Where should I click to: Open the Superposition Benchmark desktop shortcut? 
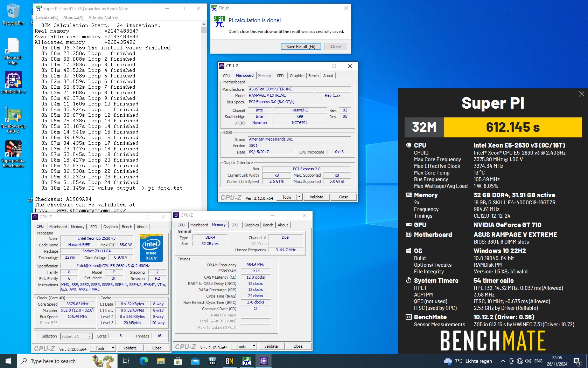tap(13, 154)
